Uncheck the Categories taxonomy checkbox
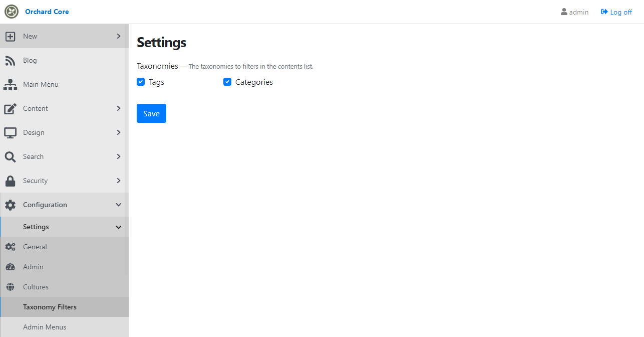Image resolution: width=644 pixels, height=337 pixels. point(227,82)
